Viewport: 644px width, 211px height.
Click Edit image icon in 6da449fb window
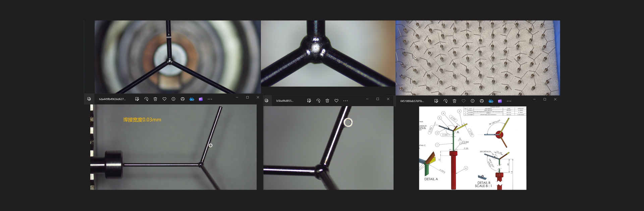point(137,99)
